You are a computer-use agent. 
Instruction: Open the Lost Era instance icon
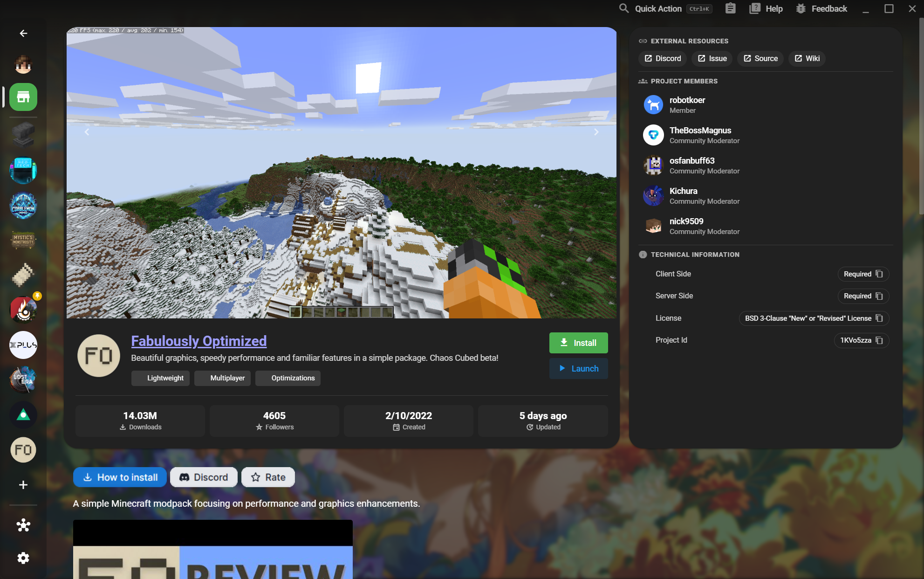pyautogui.click(x=23, y=380)
